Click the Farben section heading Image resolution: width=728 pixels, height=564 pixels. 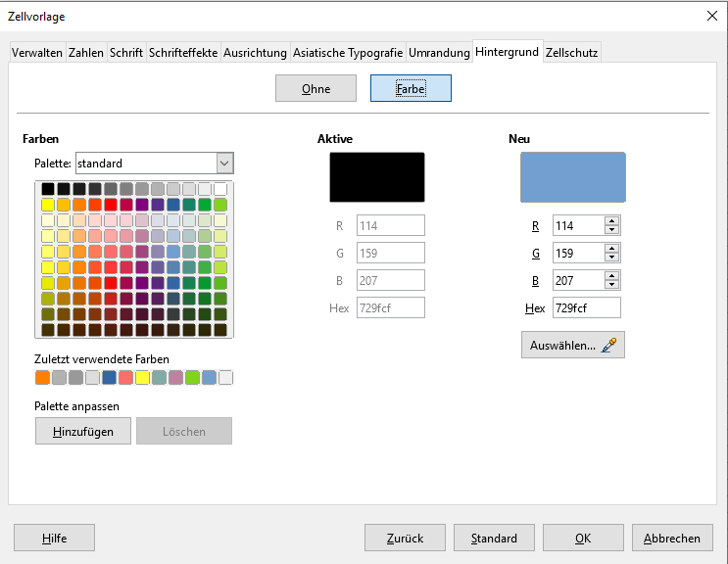pos(41,139)
